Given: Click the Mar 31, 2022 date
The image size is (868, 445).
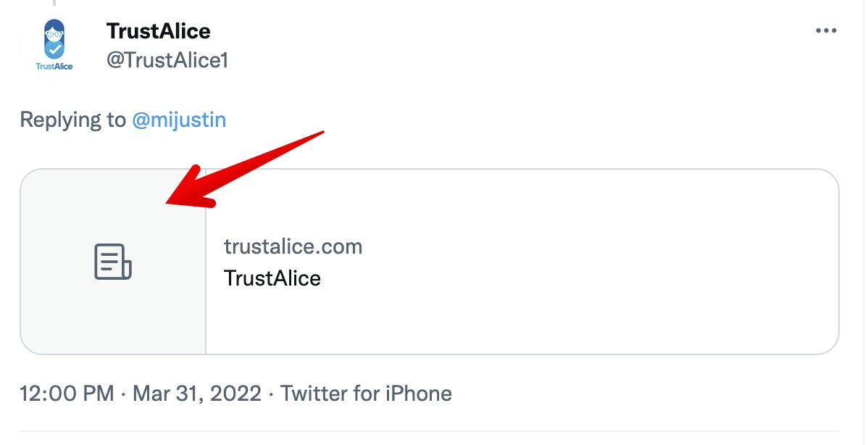Looking at the screenshot, I should (x=196, y=394).
